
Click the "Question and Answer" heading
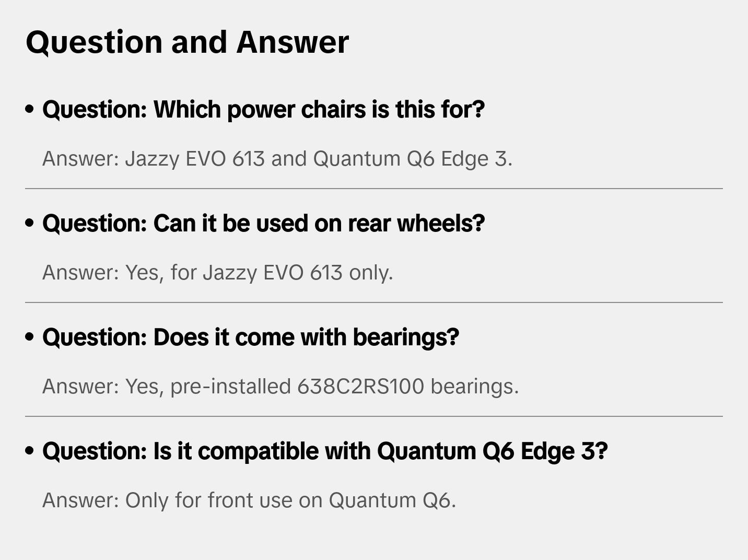(187, 42)
